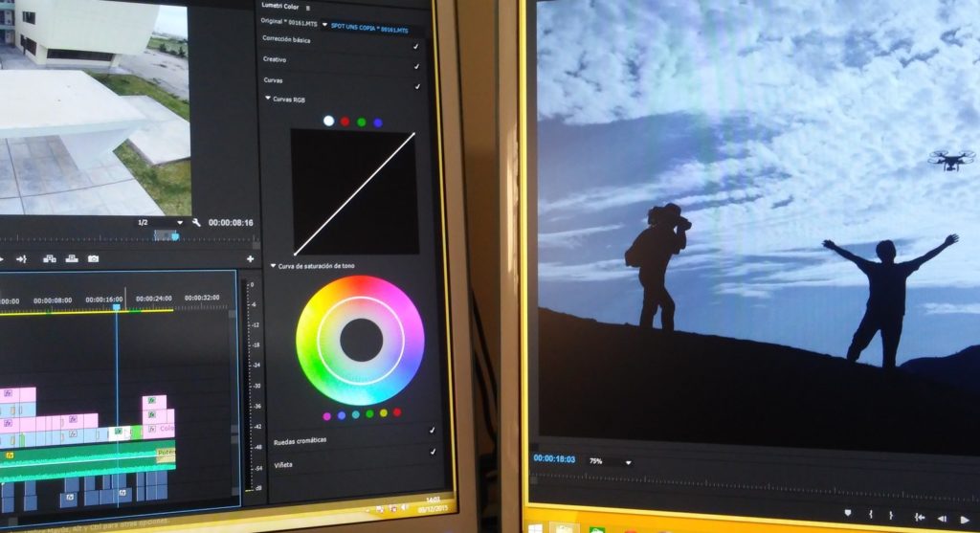Open the Lumetri Color panel menu icon

(308, 8)
